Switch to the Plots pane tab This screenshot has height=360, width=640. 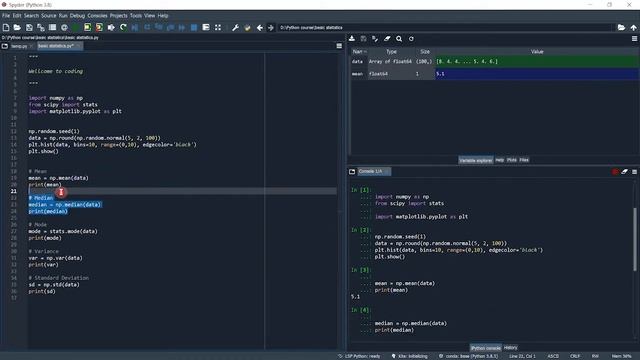point(512,160)
